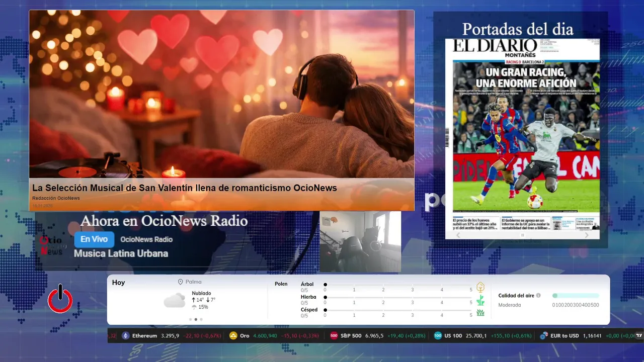The width and height of the screenshot is (644, 362).
Task: Click the 'Portadas del dia' title
Action: [518, 29]
